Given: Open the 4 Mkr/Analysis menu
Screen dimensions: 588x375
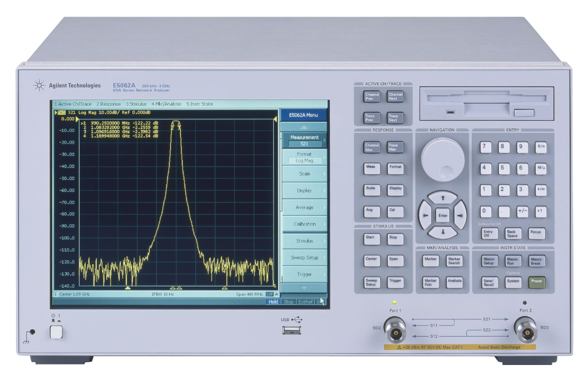Looking at the screenshot, I should (x=166, y=103).
